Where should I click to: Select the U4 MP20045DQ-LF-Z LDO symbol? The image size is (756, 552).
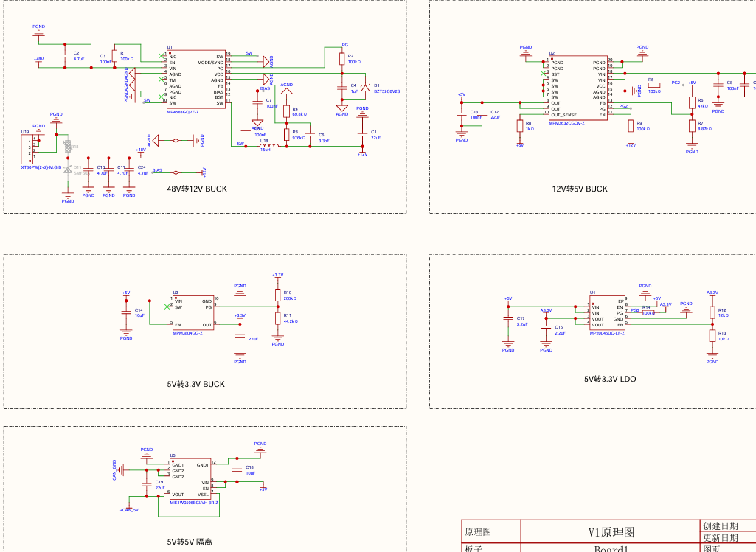[x=608, y=313]
